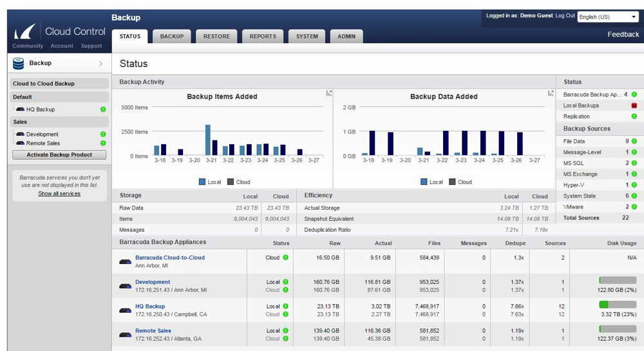Enlarge the Backup Items Added chart
The width and height of the screenshot is (644, 351).
click(x=329, y=93)
